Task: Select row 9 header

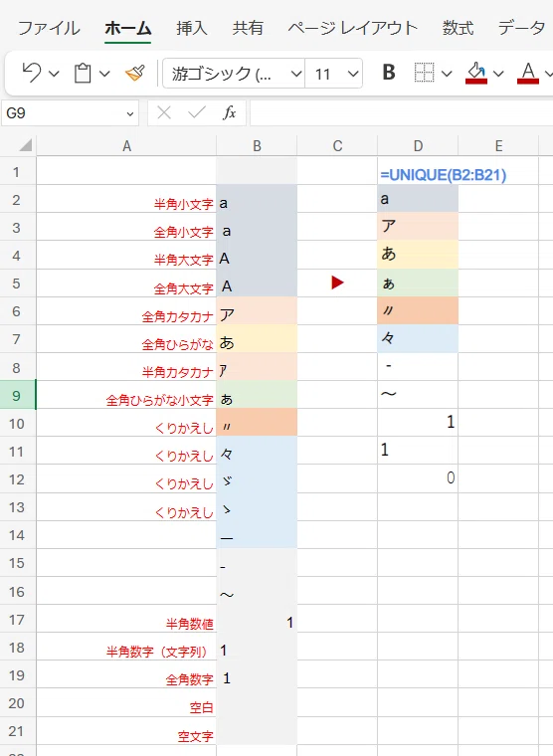Action: coord(17,395)
